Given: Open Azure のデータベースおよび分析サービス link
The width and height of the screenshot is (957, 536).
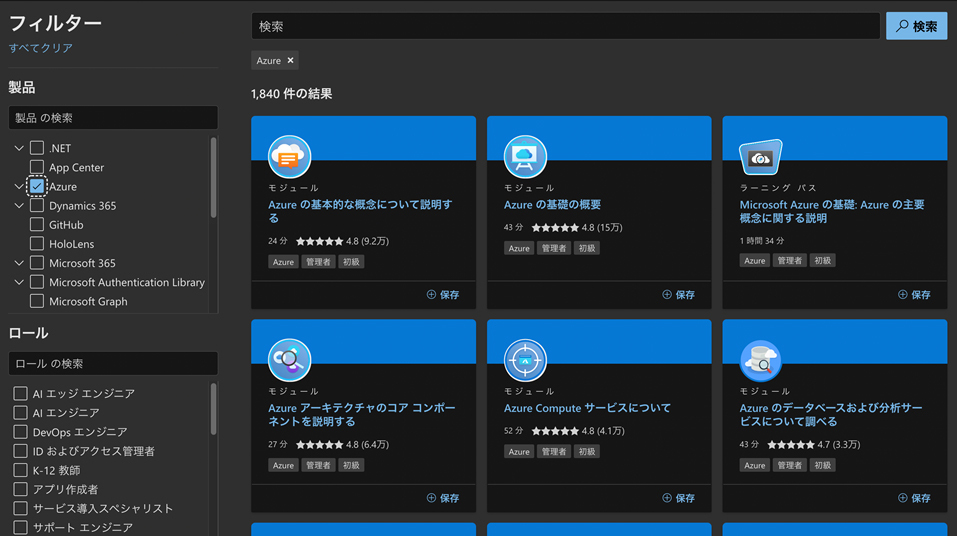Looking at the screenshot, I should (x=831, y=415).
